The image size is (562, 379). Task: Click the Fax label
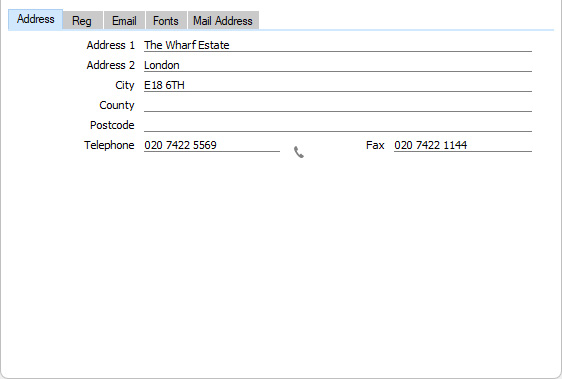point(375,145)
